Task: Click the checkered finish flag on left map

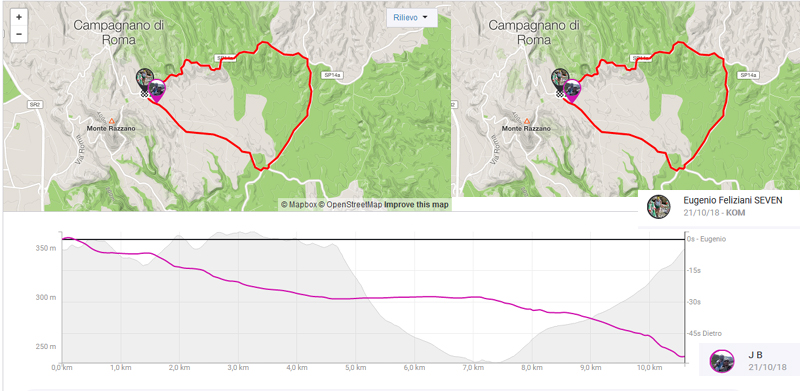Action: (145, 93)
